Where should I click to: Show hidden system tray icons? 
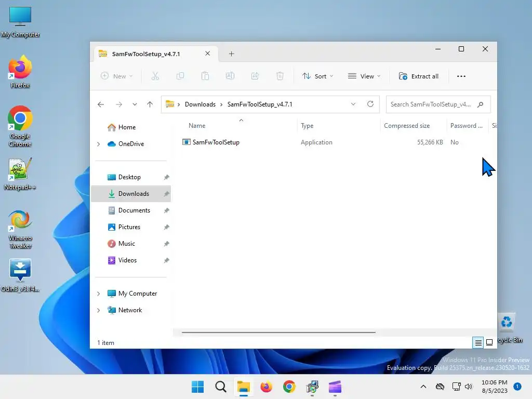pos(423,387)
